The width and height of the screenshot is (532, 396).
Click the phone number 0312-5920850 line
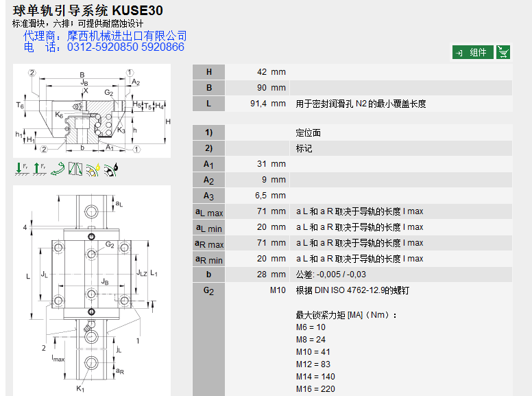(x=104, y=47)
